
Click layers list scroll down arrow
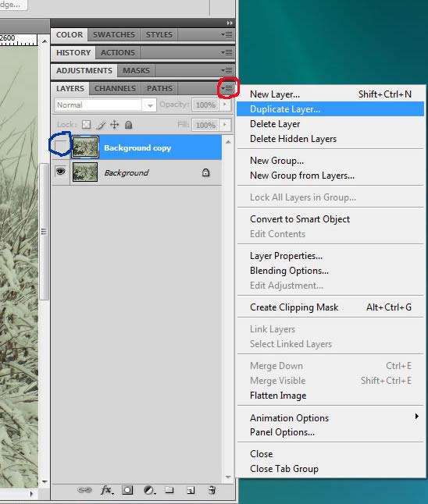(228, 477)
